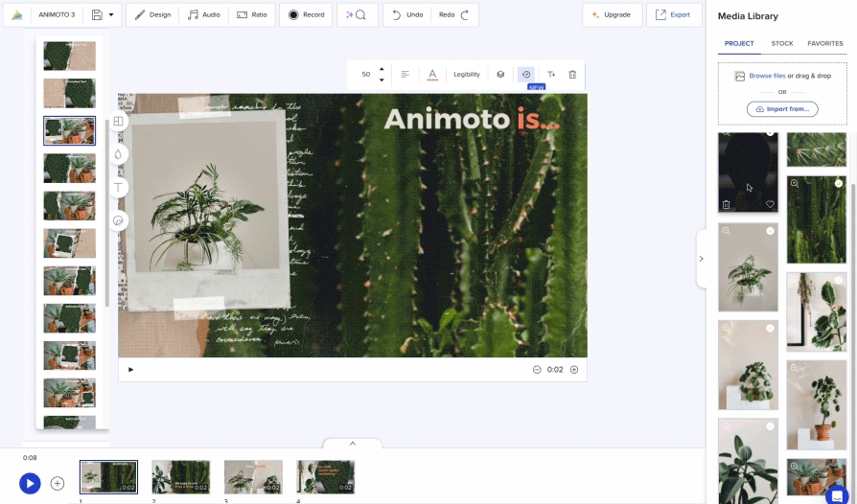Zoom the tall cactus library image
The image size is (857, 504).
click(x=794, y=183)
